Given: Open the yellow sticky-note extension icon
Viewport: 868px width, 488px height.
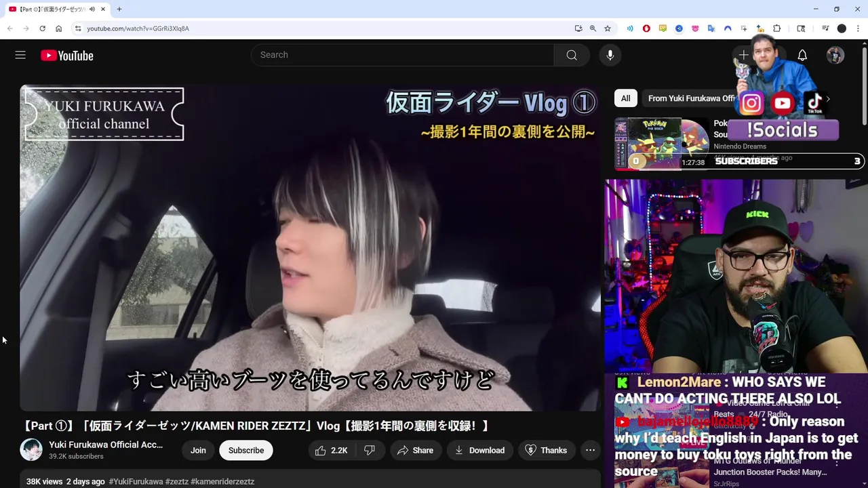Looking at the screenshot, I should click(x=663, y=28).
